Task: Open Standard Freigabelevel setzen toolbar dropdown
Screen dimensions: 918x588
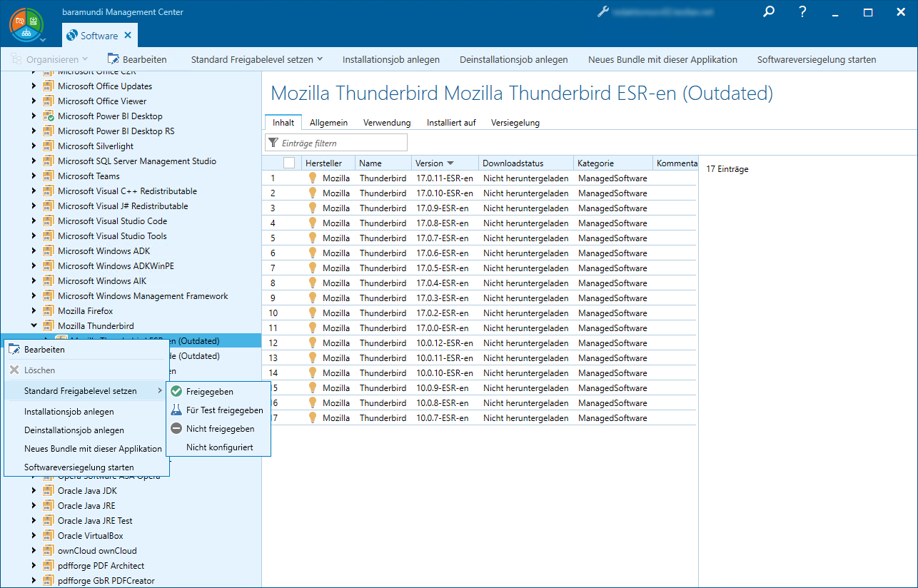Action: tap(256, 59)
